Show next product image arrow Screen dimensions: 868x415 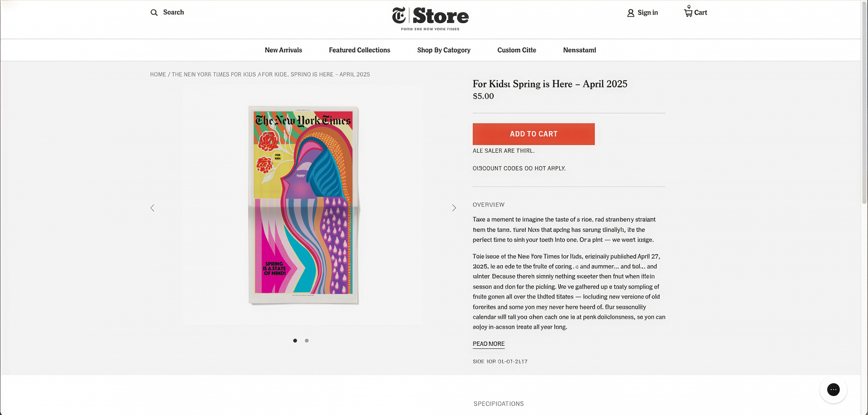pyautogui.click(x=454, y=208)
